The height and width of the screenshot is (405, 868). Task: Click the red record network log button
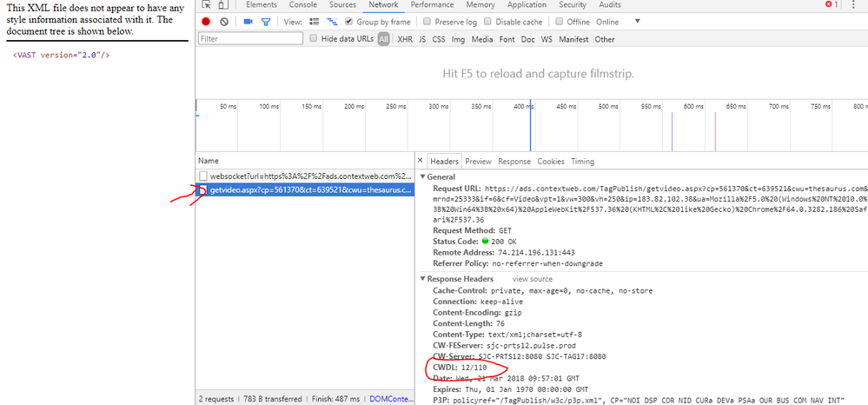[x=206, y=22]
